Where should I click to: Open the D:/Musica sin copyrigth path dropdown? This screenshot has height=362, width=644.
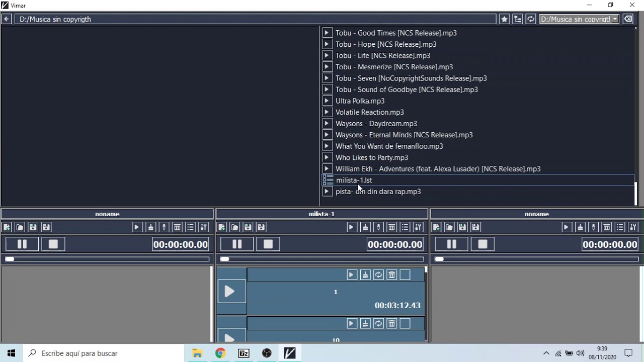coord(615,19)
